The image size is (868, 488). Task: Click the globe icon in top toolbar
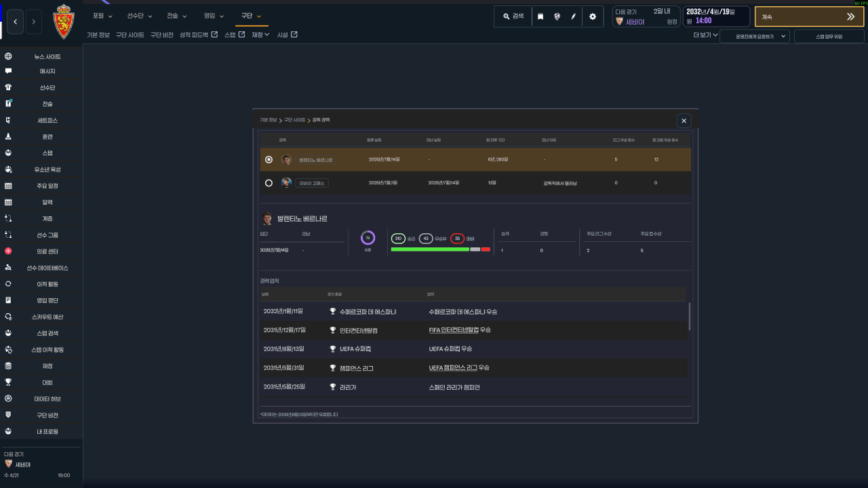click(x=557, y=16)
